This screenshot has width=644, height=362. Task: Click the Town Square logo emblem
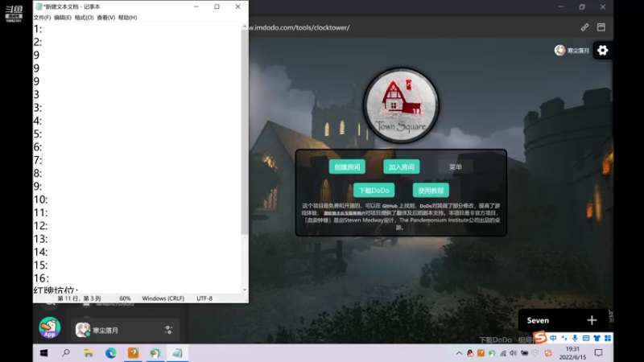click(x=401, y=105)
